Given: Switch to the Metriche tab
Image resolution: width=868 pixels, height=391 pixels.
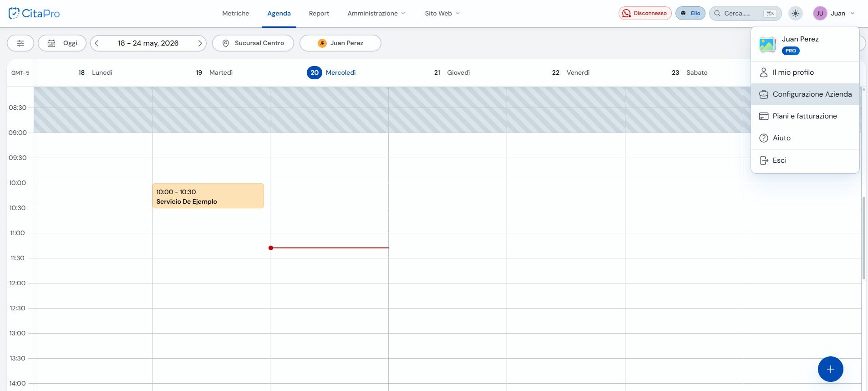Looking at the screenshot, I should pos(236,13).
